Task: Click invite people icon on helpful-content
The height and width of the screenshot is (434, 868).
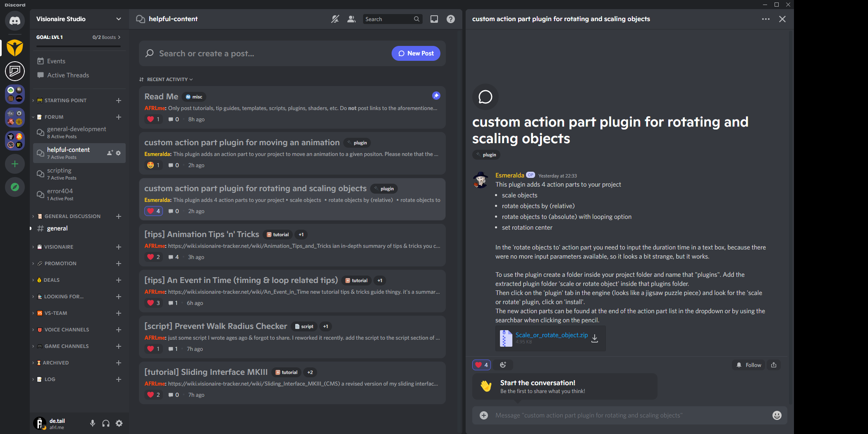Action: pyautogui.click(x=110, y=153)
